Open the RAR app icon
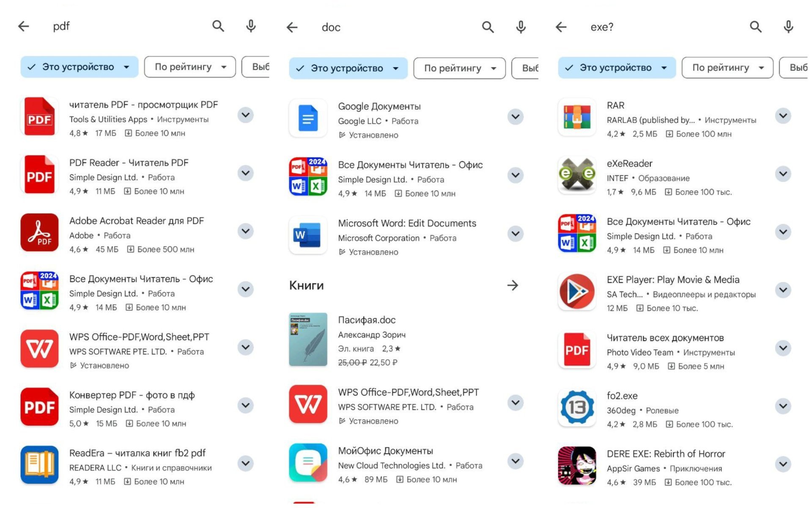 click(577, 117)
